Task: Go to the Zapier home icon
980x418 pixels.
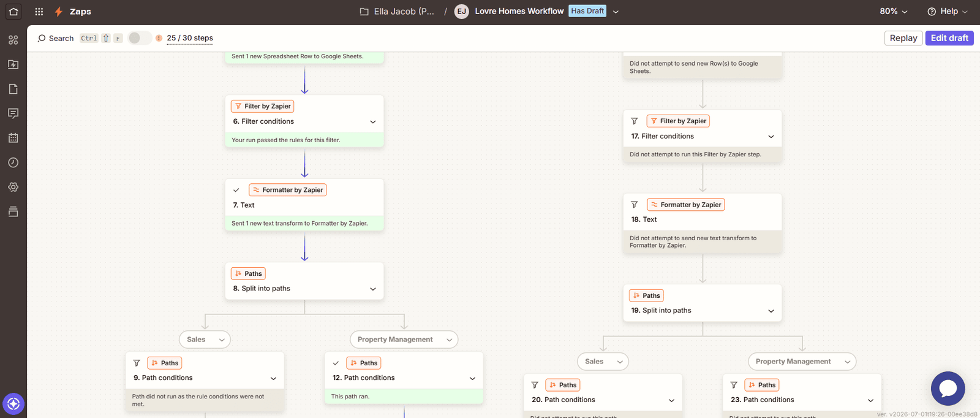Action: 13,12
